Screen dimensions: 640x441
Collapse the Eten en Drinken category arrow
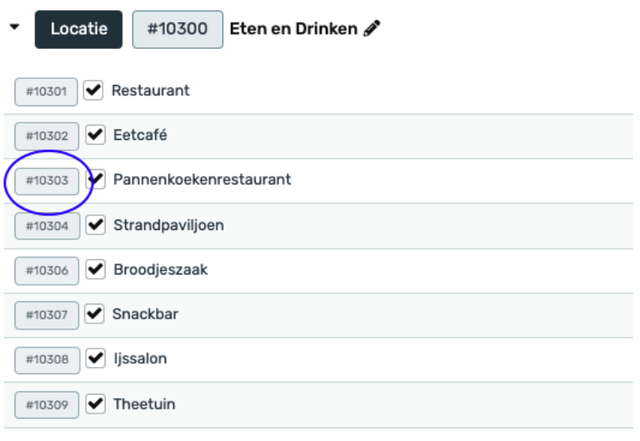tap(14, 28)
